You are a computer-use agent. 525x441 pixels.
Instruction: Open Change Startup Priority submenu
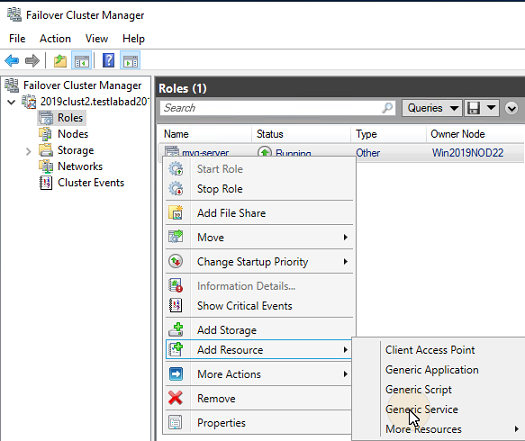260,262
